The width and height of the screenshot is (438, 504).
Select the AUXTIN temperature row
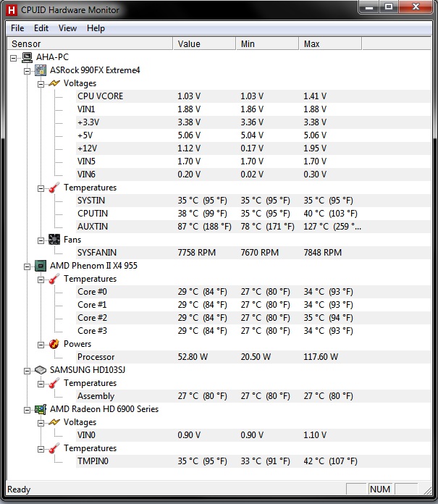[253, 227]
